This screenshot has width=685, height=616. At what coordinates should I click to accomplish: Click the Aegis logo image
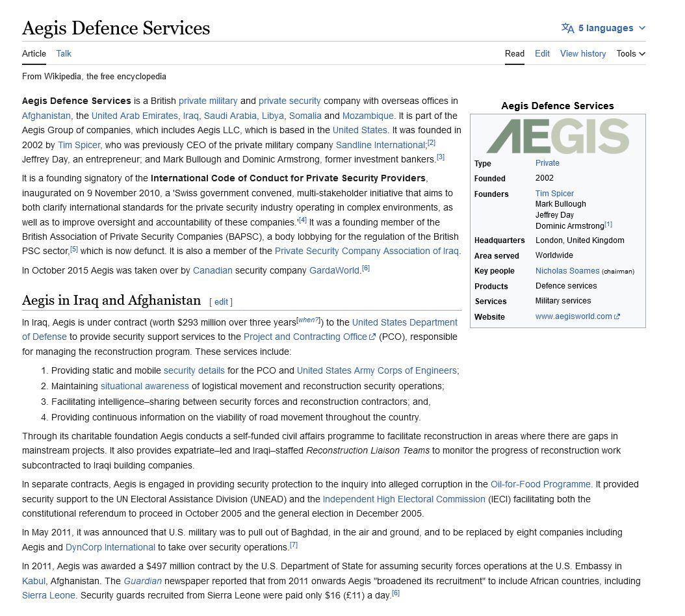tap(558, 136)
